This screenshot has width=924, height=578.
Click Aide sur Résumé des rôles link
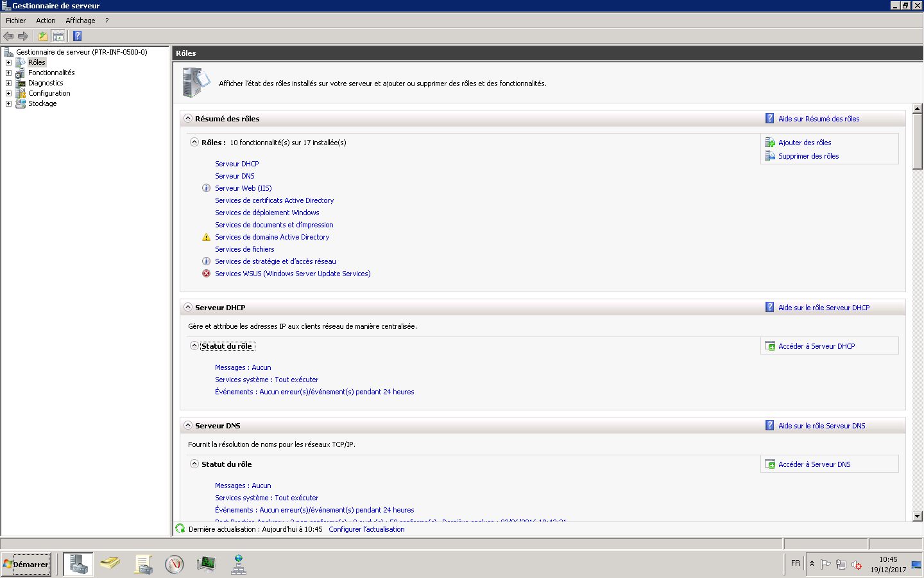pos(819,119)
